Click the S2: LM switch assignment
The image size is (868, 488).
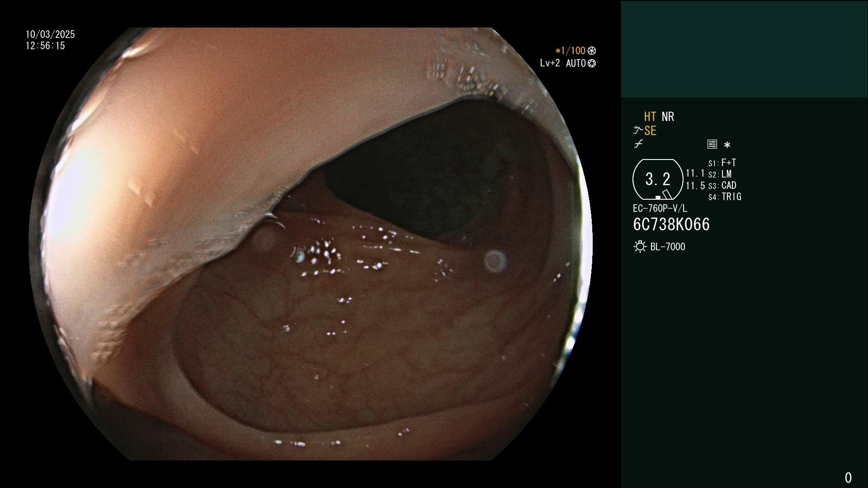pyautogui.click(x=720, y=174)
